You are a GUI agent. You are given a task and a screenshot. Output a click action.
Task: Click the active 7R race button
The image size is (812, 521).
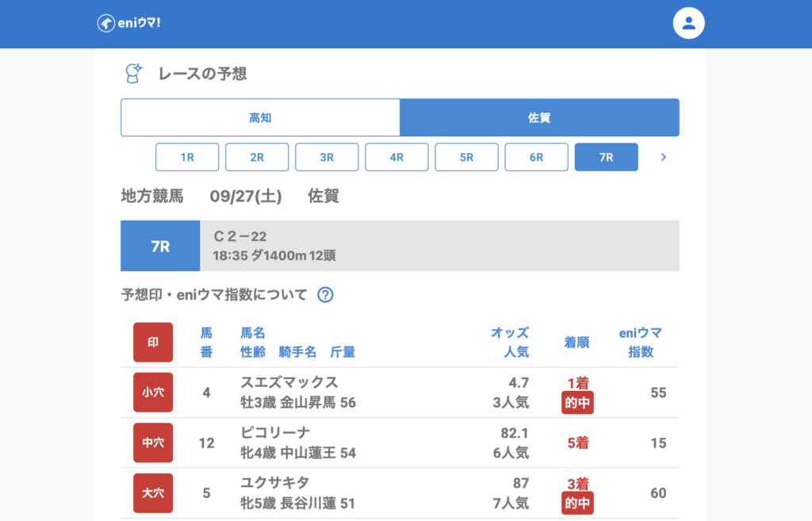[x=606, y=157]
